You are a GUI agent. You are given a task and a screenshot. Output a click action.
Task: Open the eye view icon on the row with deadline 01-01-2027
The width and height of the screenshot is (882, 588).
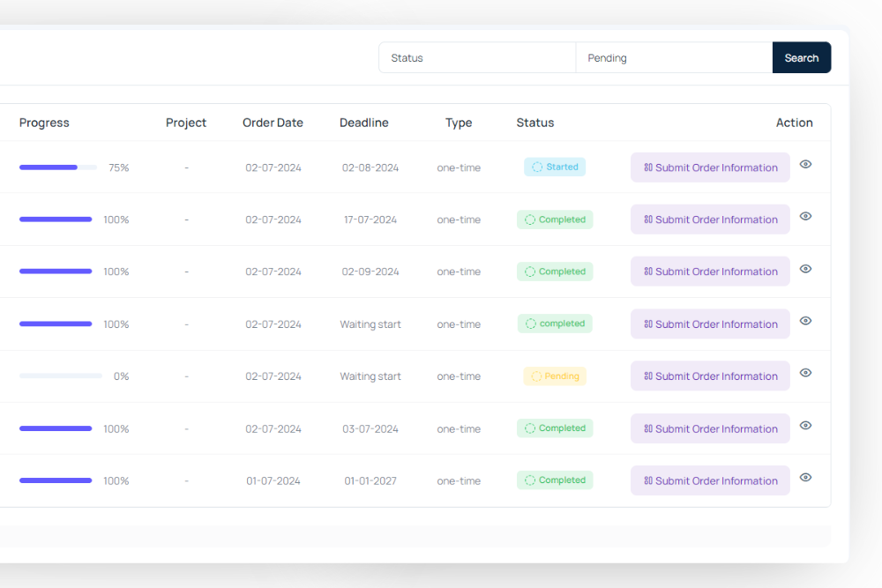805,477
